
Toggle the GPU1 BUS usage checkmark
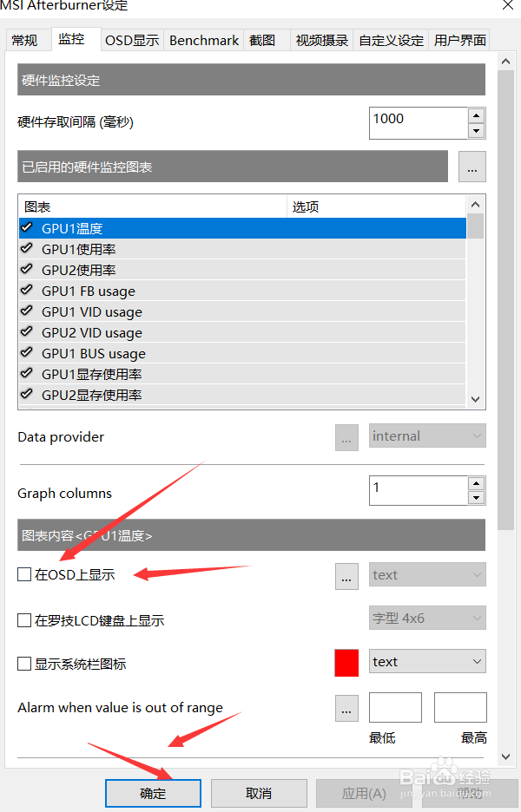[27, 353]
